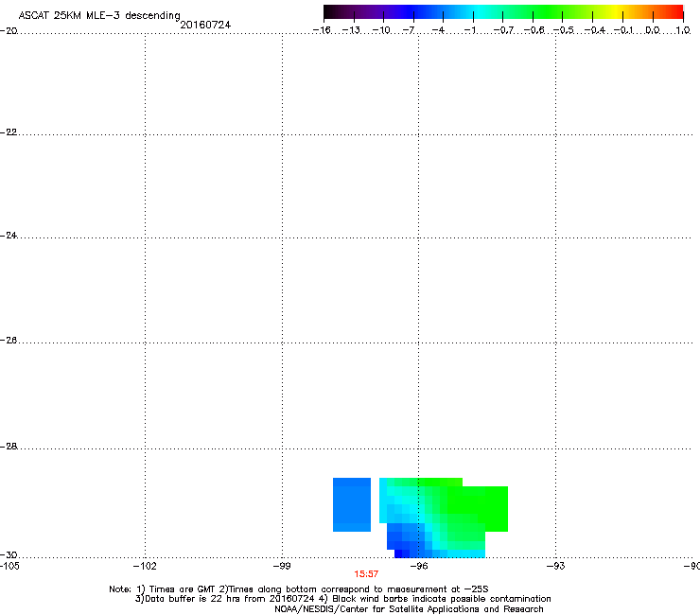
Task: Click the -20 latitude axis label
Action: pos(9,30)
